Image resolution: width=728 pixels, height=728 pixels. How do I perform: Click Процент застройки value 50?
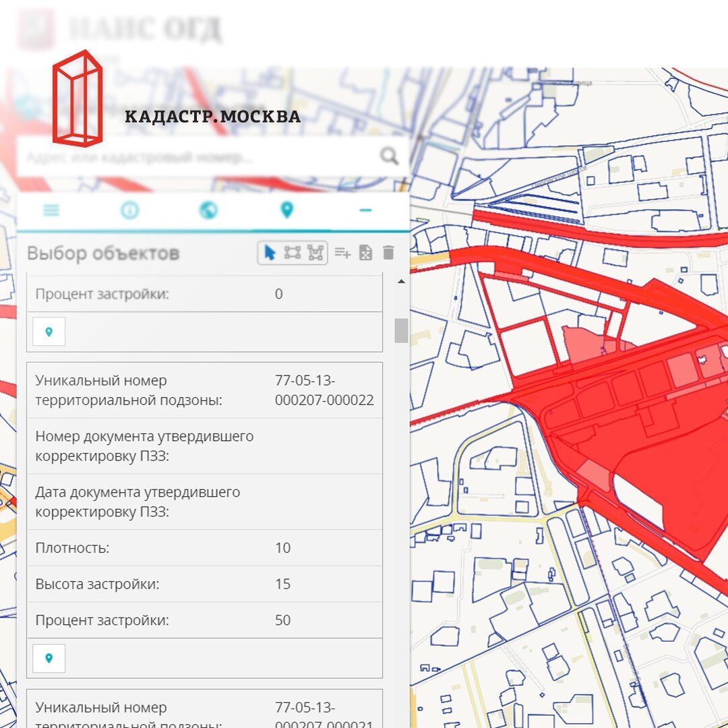pyautogui.click(x=282, y=620)
